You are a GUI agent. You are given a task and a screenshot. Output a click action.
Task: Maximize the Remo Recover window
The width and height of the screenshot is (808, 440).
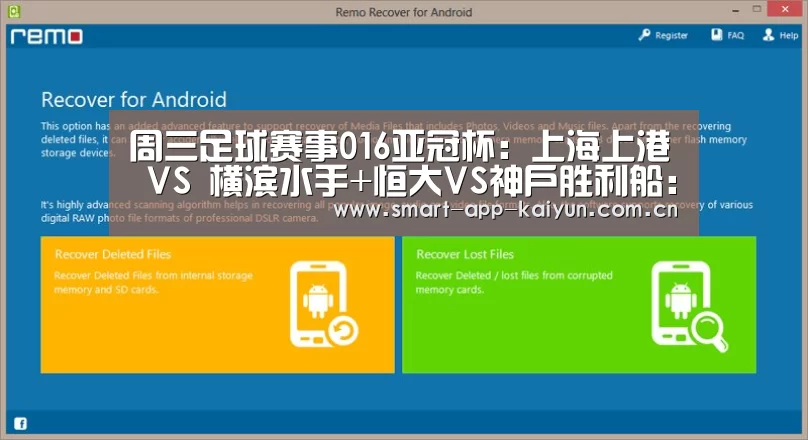(x=756, y=9)
